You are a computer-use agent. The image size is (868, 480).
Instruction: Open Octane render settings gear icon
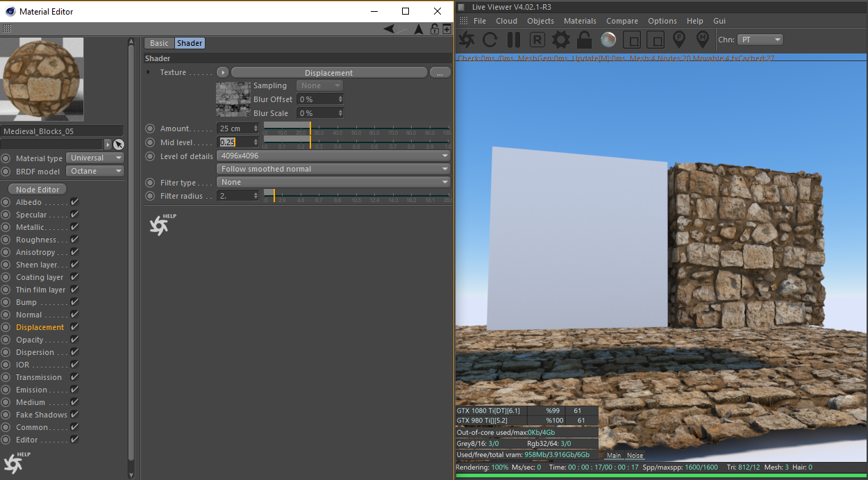[561, 40]
